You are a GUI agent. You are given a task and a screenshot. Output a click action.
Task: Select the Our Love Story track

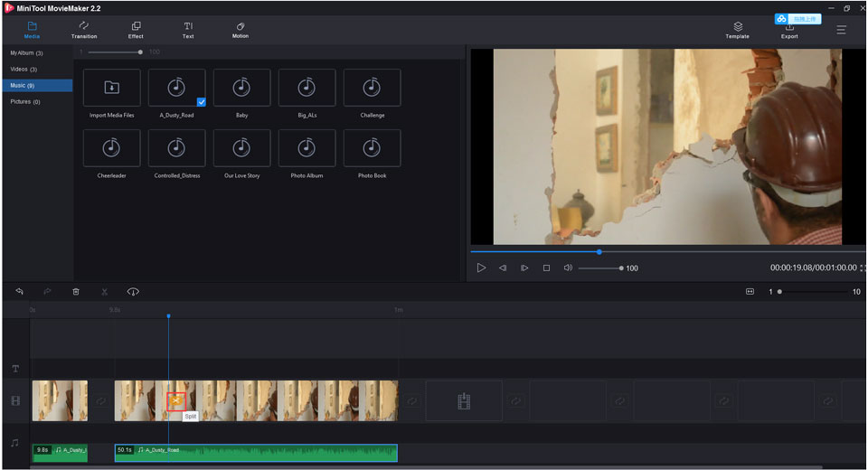pyautogui.click(x=241, y=148)
